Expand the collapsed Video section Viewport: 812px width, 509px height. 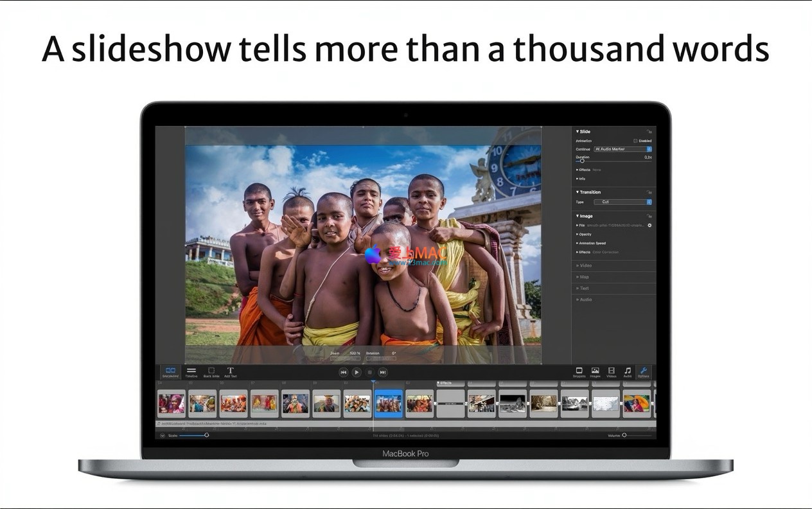pyautogui.click(x=585, y=265)
